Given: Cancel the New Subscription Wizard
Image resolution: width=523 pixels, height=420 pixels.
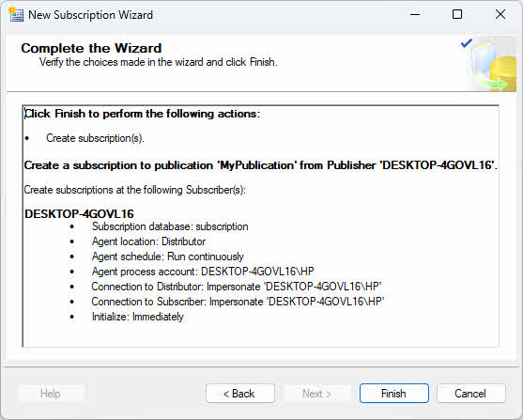Looking at the screenshot, I should pos(470,394).
